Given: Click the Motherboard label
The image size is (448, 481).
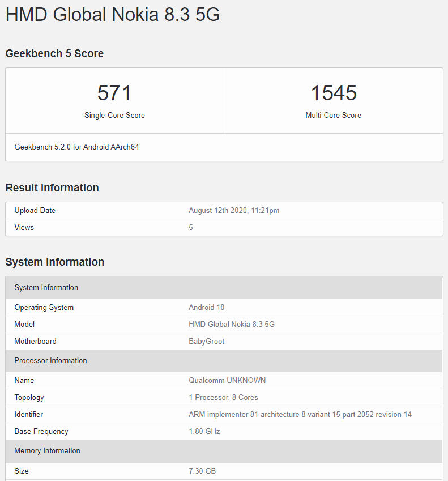Looking at the screenshot, I should pos(36,342).
